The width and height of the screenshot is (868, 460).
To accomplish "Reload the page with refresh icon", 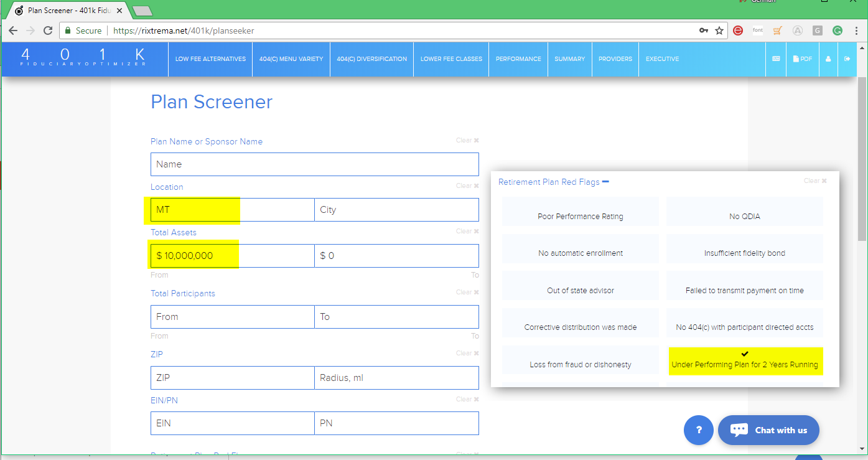I will point(48,31).
